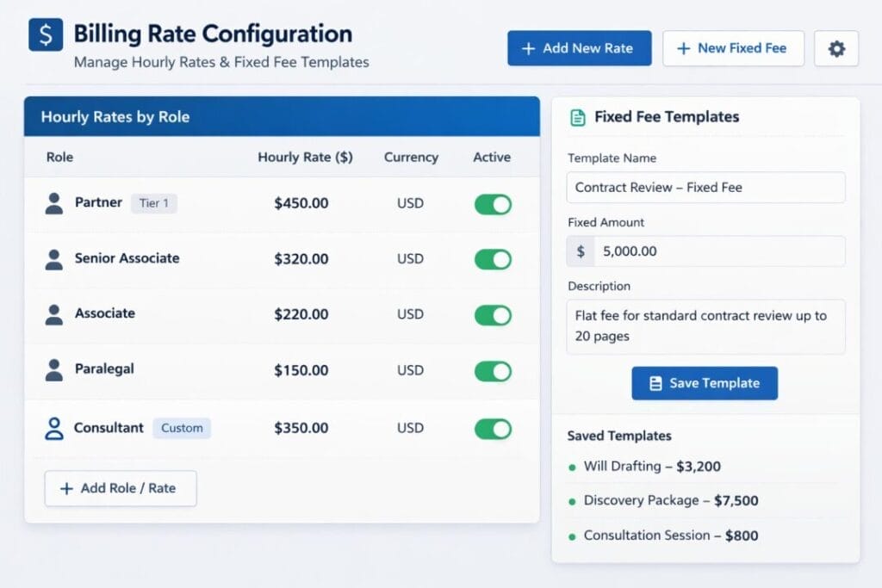Select the outlined Consultant user icon

click(x=53, y=428)
